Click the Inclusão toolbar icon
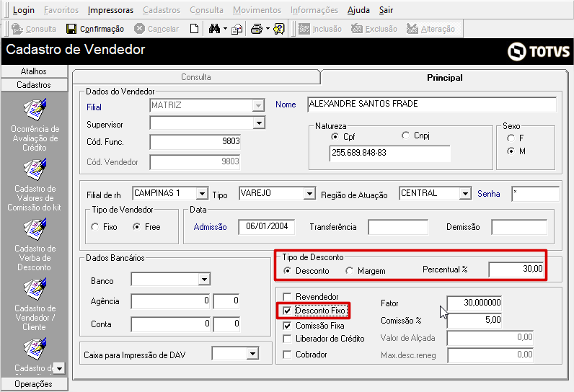This screenshot has height=392, width=574. point(304,29)
